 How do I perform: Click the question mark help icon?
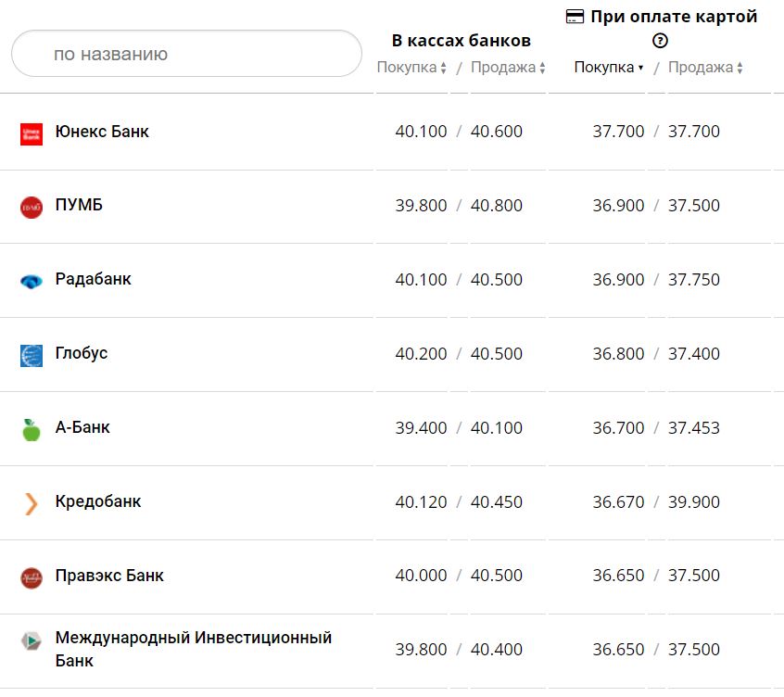pos(660,40)
